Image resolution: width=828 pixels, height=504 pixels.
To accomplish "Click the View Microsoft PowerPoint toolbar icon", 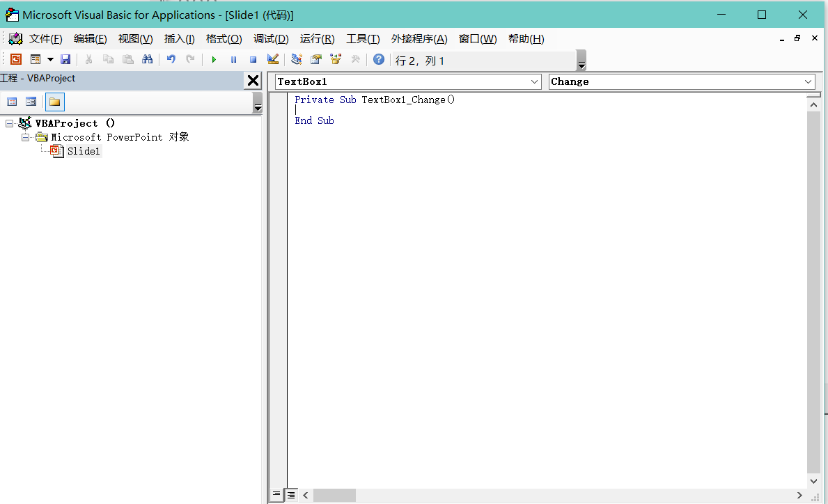I will point(16,60).
